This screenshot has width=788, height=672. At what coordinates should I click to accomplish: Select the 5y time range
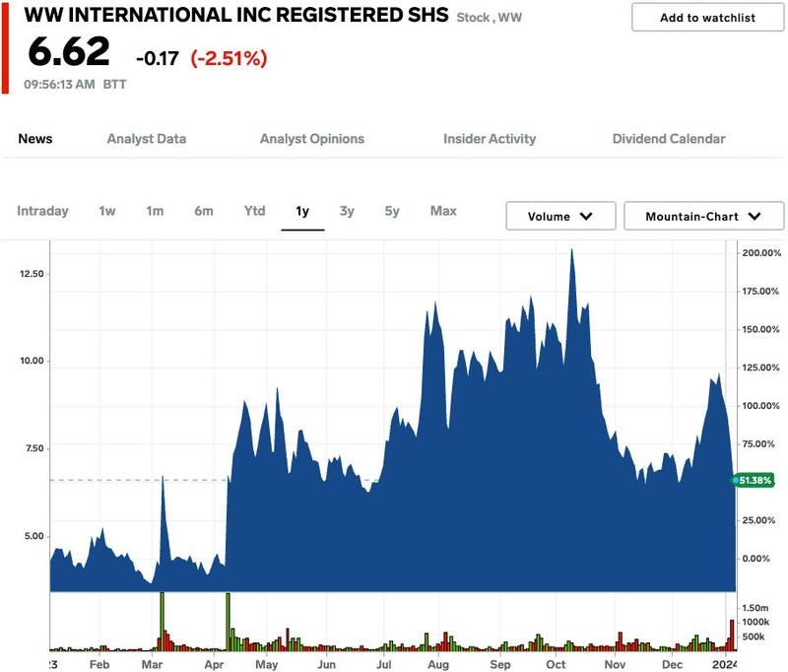pyautogui.click(x=392, y=211)
